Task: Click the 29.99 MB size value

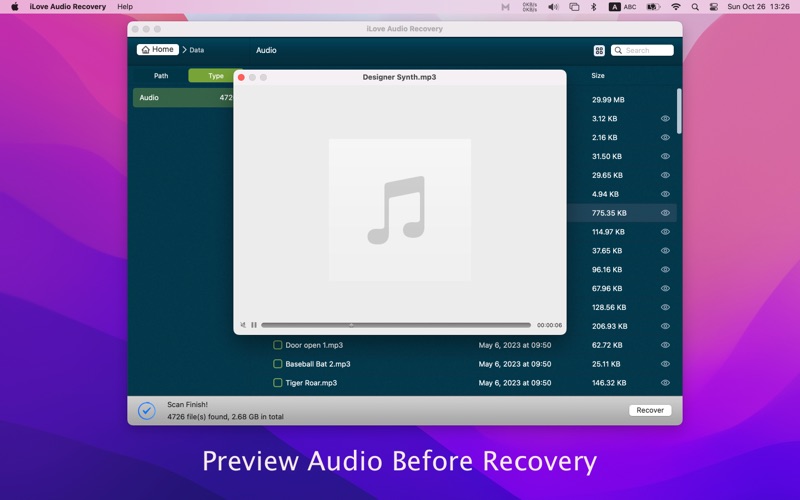Action: pos(608,99)
